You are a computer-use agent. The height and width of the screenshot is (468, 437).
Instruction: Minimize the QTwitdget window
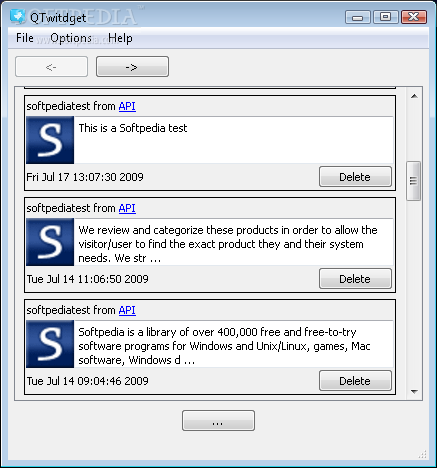[358, 17]
